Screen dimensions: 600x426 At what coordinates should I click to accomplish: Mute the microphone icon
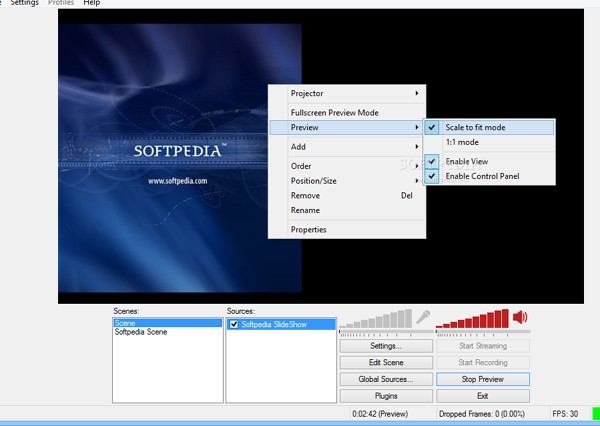point(423,317)
